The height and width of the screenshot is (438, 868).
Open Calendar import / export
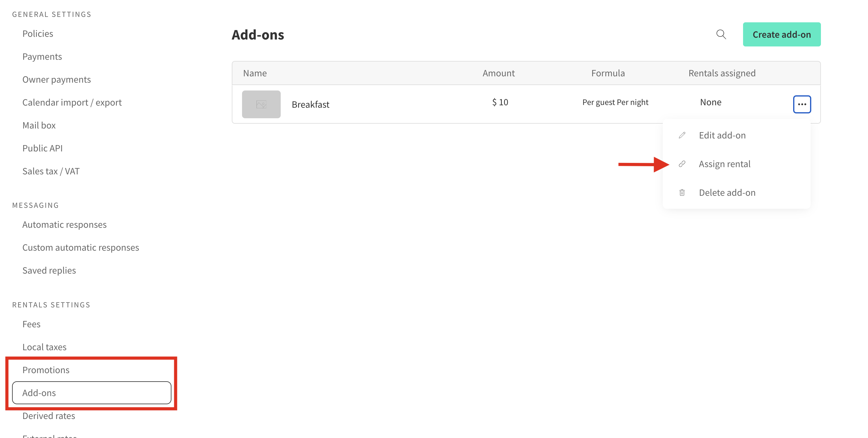(72, 102)
